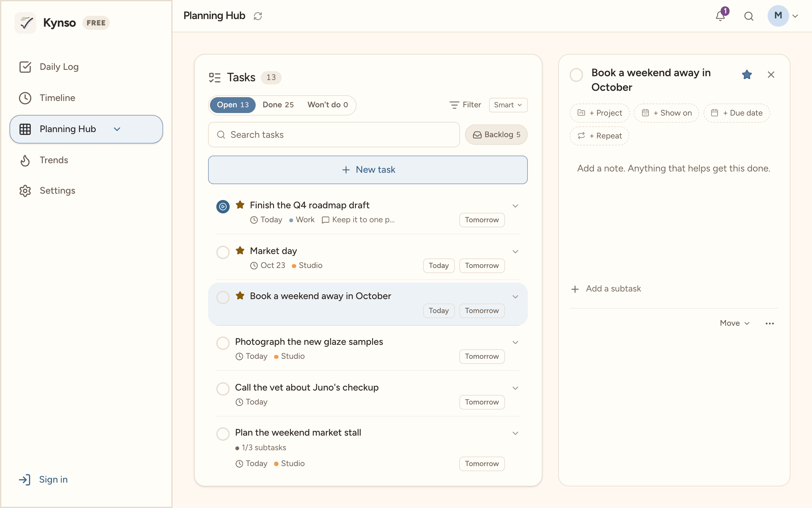
Task: Open the more options ellipsis menu
Action: [769, 323]
